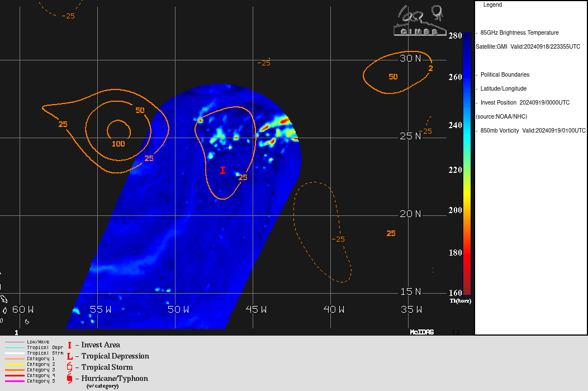The image size is (588, 391).
Task: Click the Tropical Strm white line swatch
Action: [15, 353]
